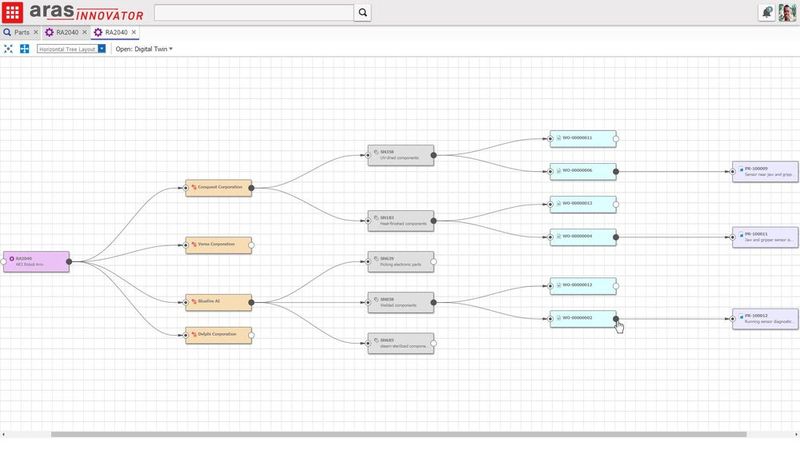Toggle the SN629 node's right expand circle
Image resolution: width=800 pixels, height=450 pixels.
point(434,262)
